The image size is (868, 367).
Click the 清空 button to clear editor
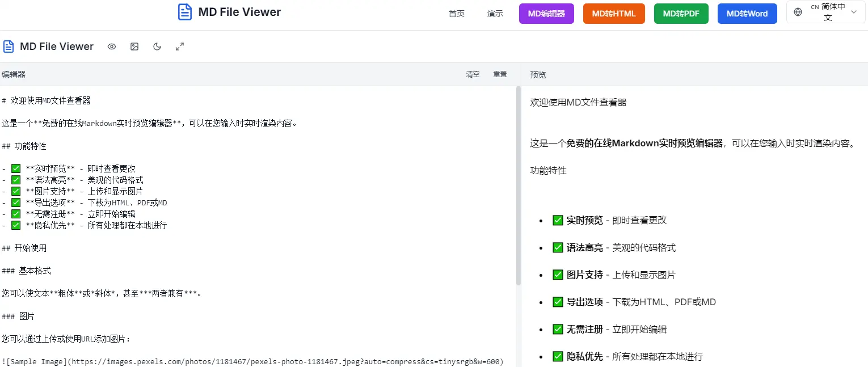(473, 74)
